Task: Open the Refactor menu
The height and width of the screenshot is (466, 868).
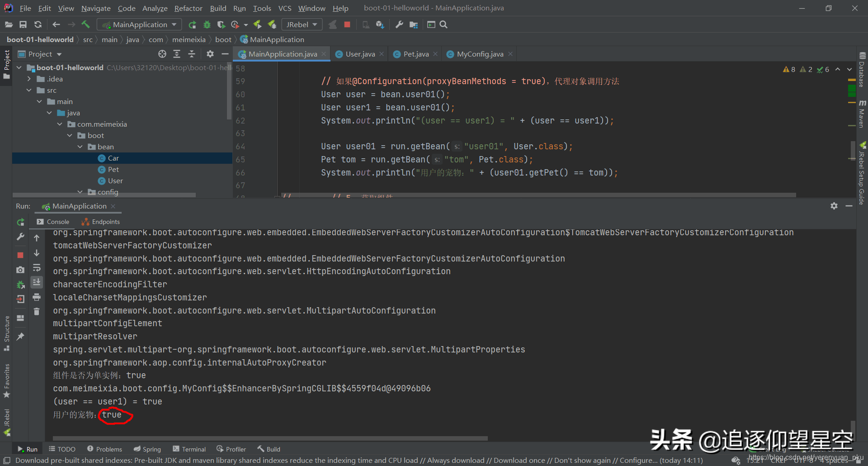Action: [188, 8]
